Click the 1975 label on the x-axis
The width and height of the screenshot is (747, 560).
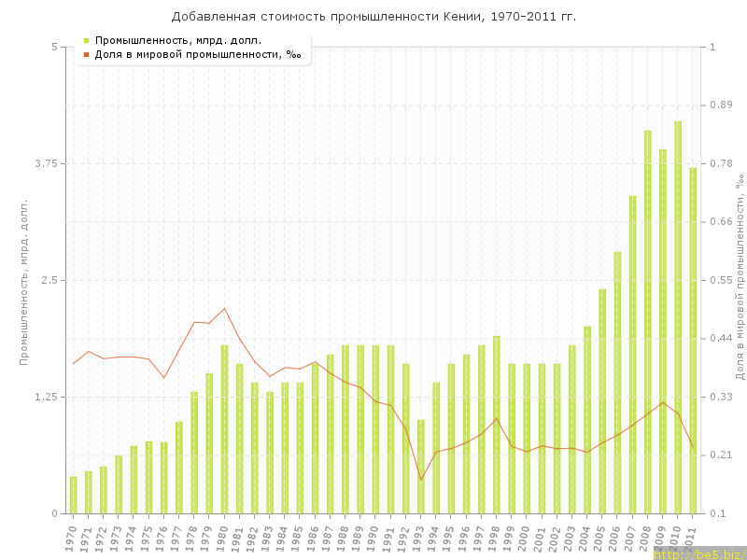[147, 539]
